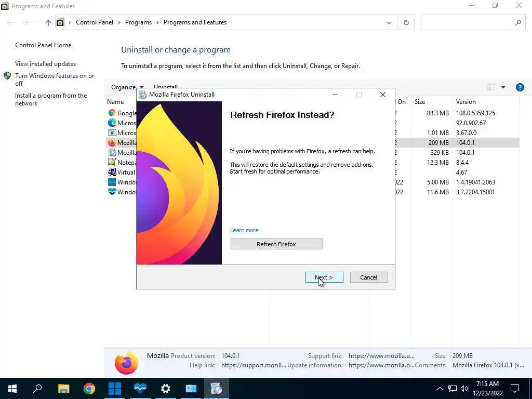Open Control Panel Home link
532x399 pixels.
click(x=43, y=45)
